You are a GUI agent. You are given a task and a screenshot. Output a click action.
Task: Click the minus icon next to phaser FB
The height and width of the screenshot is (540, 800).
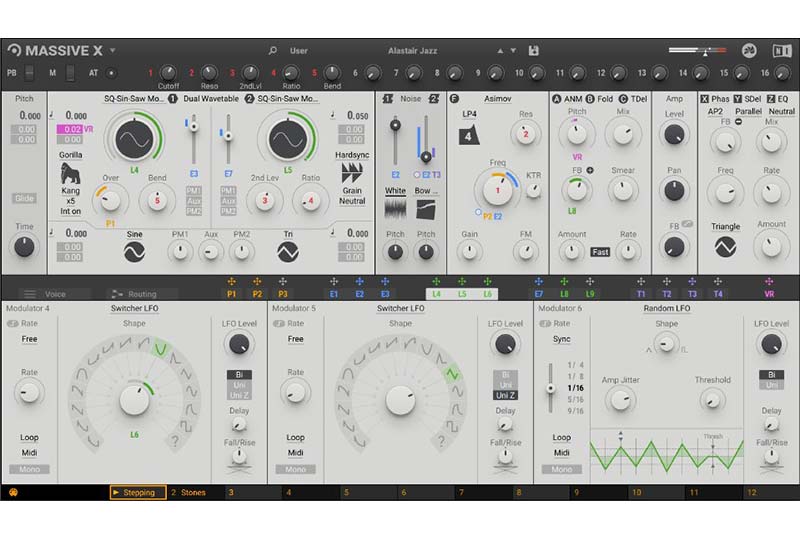click(738, 122)
